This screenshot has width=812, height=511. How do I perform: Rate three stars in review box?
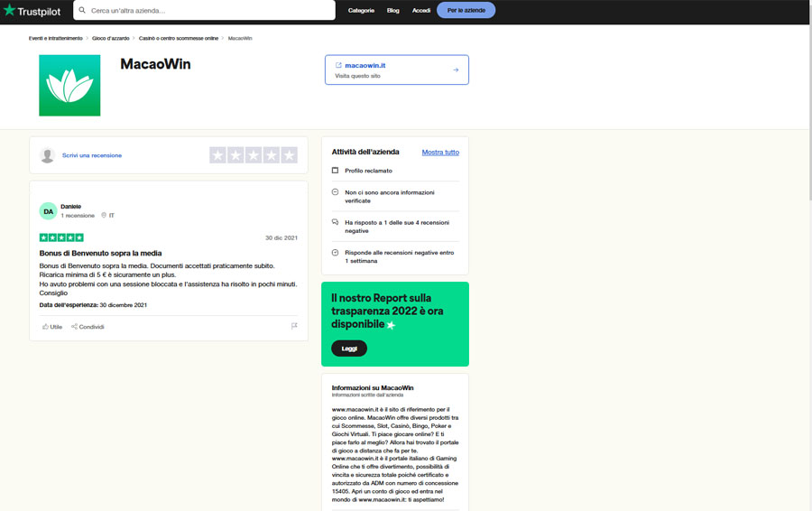pyautogui.click(x=254, y=155)
